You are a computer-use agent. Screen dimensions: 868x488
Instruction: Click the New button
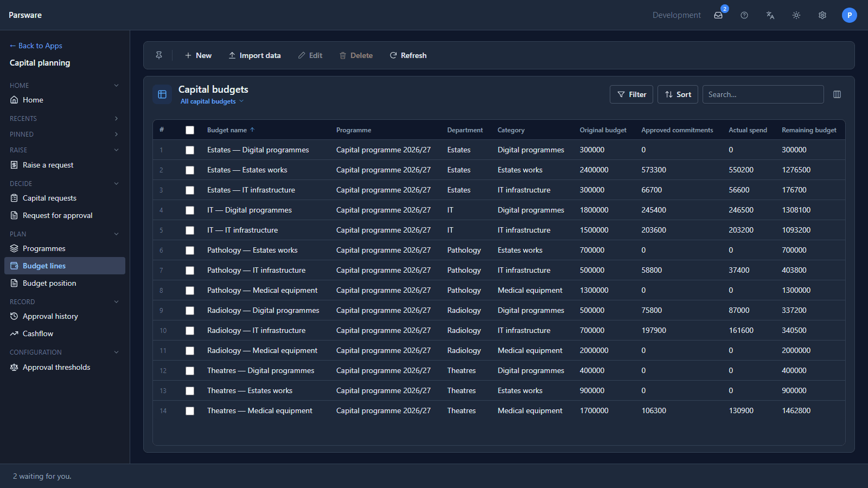[x=198, y=55]
